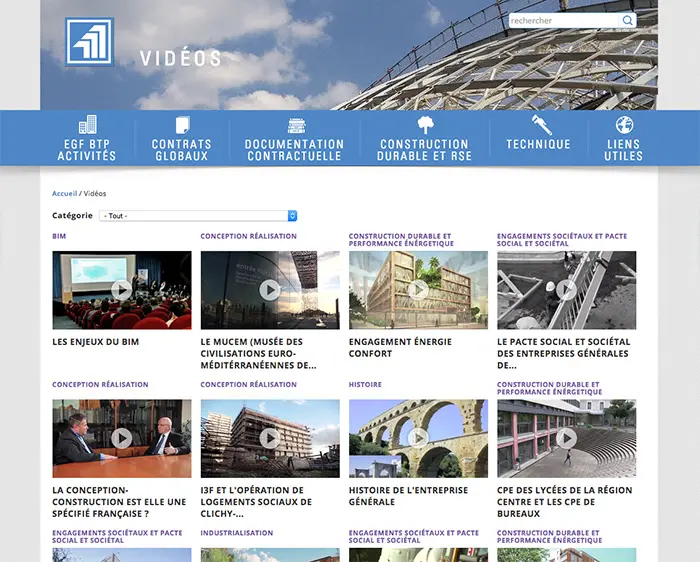Click the tree icon above Construction Durable
700x562 pixels.
coord(425,125)
